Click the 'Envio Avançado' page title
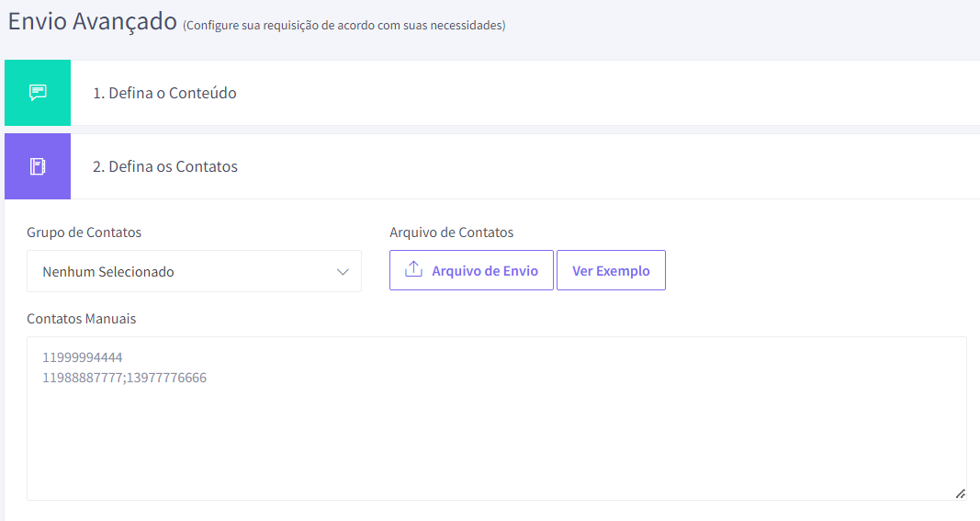980x521 pixels. pyautogui.click(x=93, y=21)
